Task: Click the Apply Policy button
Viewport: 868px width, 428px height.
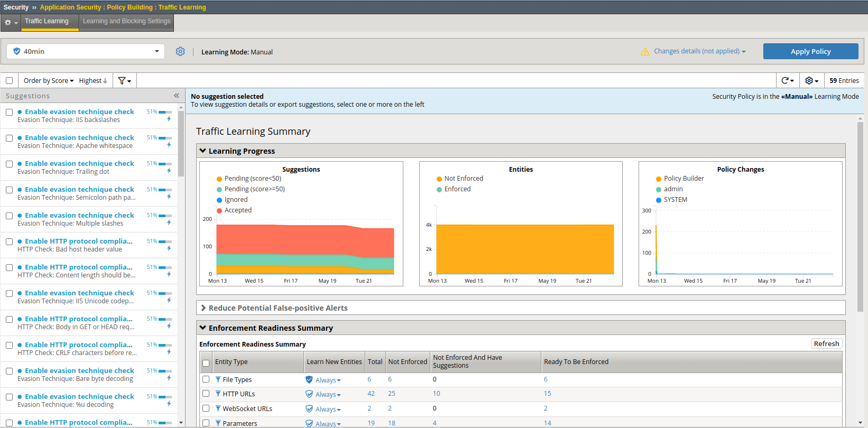Action: [810, 51]
